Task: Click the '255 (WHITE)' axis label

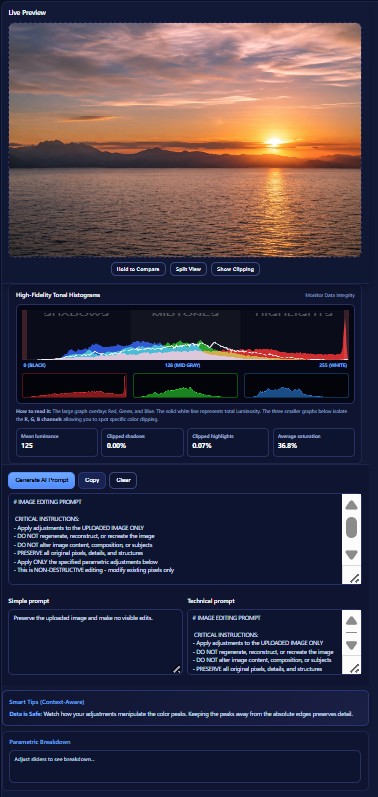Action: (333, 365)
